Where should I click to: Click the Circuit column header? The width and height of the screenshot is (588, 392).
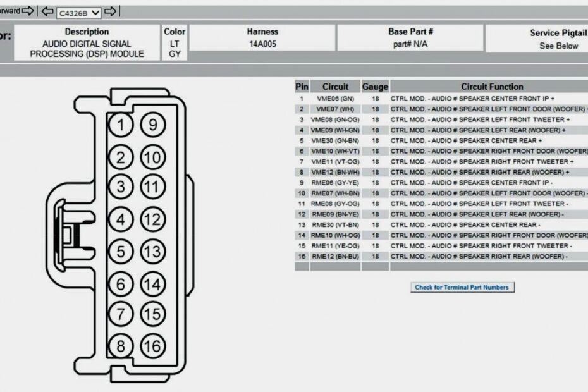pyautogui.click(x=335, y=87)
